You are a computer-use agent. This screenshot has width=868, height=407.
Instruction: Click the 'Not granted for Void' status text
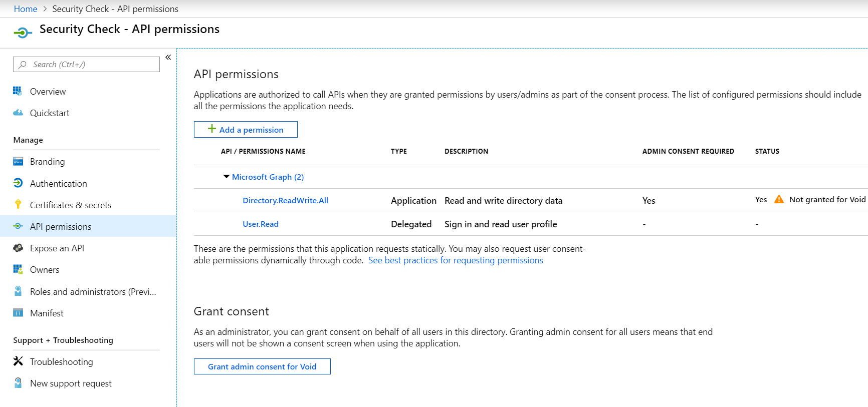pos(827,199)
